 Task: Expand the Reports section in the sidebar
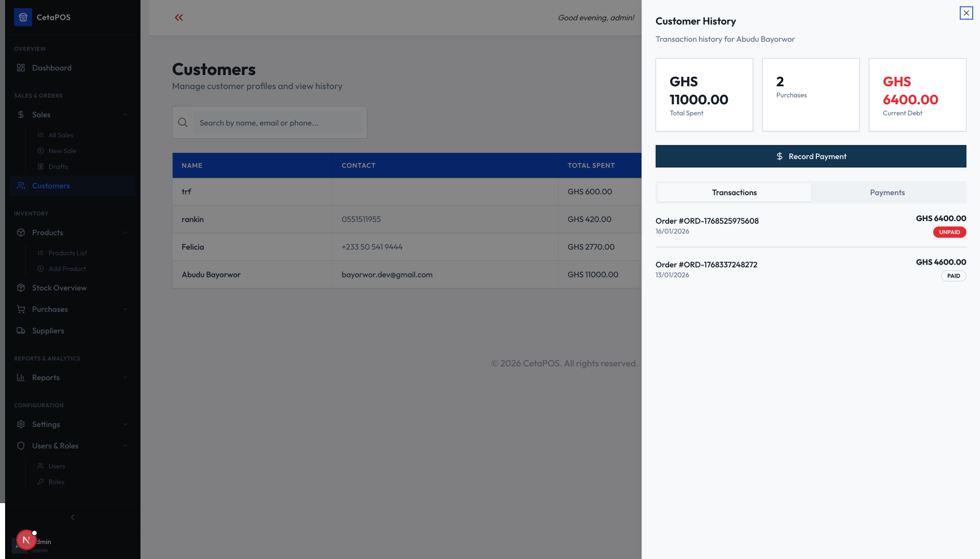point(125,377)
